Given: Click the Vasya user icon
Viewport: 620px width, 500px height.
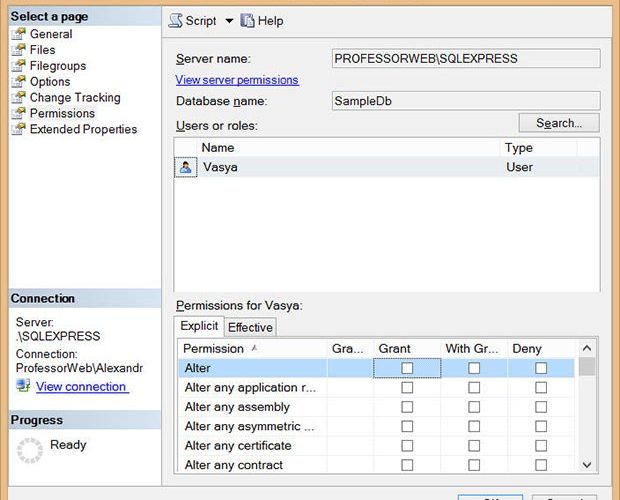Looking at the screenshot, I should [185, 168].
